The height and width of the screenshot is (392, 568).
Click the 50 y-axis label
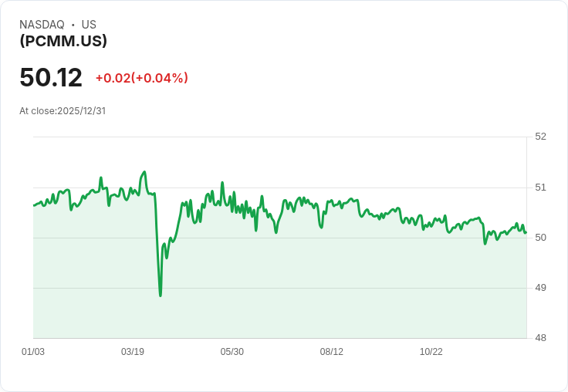click(x=540, y=237)
